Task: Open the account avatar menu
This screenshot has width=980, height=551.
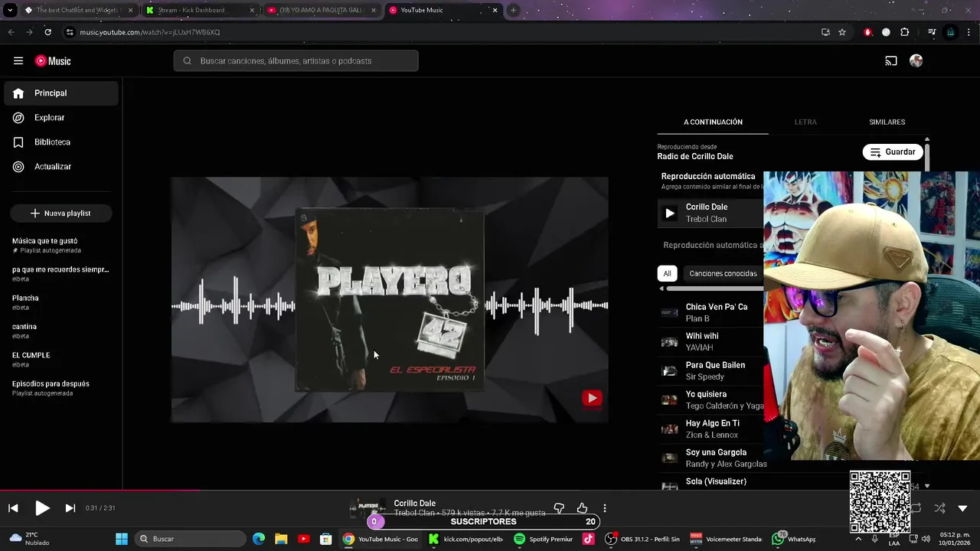Action: click(x=916, y=61)
